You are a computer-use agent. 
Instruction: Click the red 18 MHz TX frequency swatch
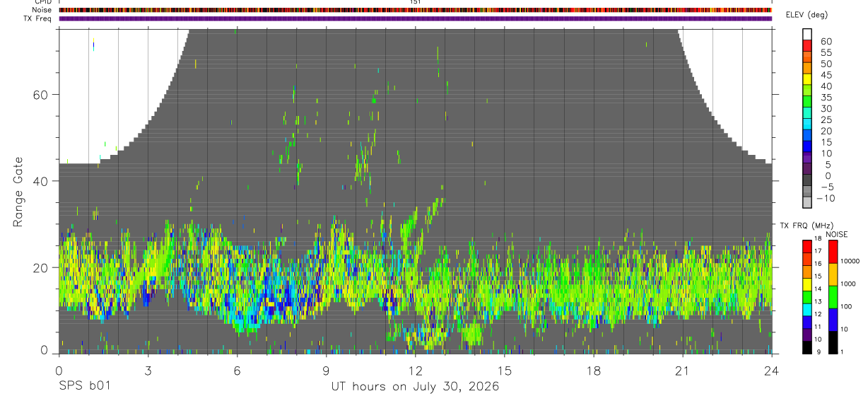click(808, 247)
